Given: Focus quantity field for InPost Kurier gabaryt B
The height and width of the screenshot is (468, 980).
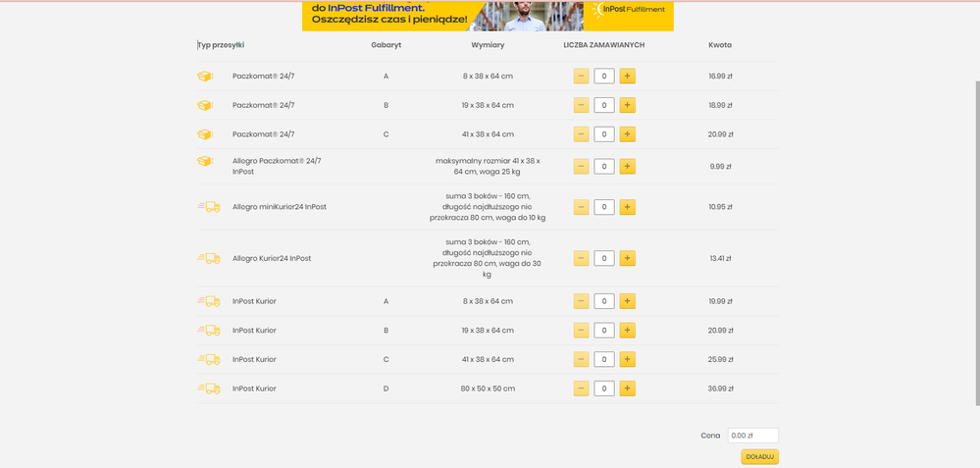Looking at the screenshot, I should coord(603,330).
